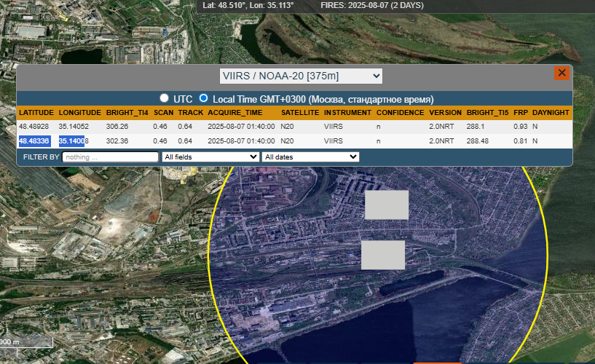Screen dimensions: 595x364
Task: Sort table by LONGITUDE column header
Action: click(x=79, y=114)
